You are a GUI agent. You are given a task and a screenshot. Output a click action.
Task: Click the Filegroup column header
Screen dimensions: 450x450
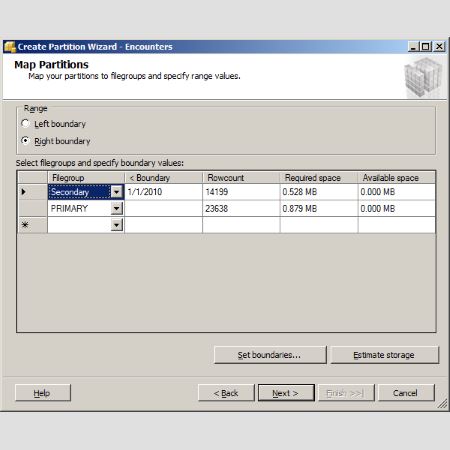[86, 178]
